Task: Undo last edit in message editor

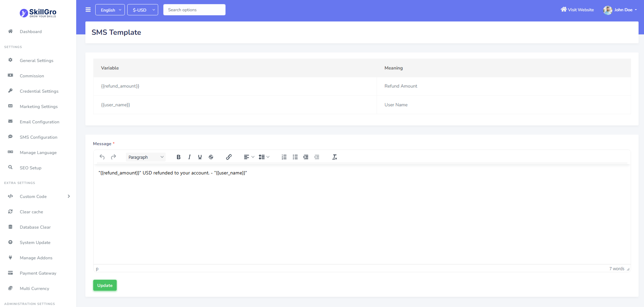Action: click(102, 157)
